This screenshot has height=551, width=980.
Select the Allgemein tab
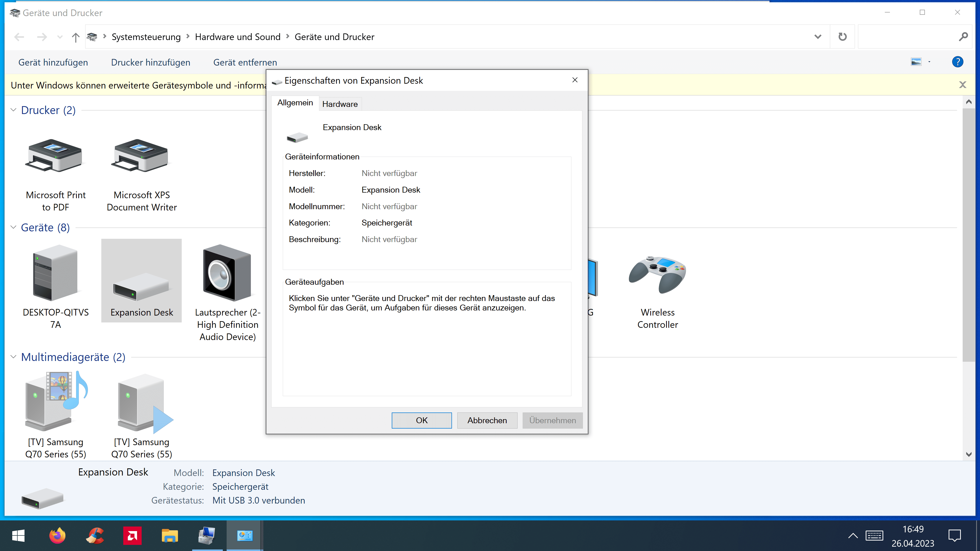[x=295, y=103]
